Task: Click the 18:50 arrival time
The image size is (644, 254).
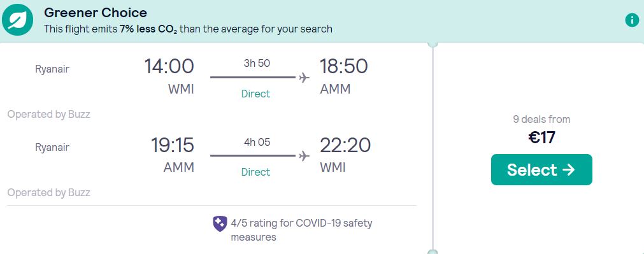Action: click(344, 66)
